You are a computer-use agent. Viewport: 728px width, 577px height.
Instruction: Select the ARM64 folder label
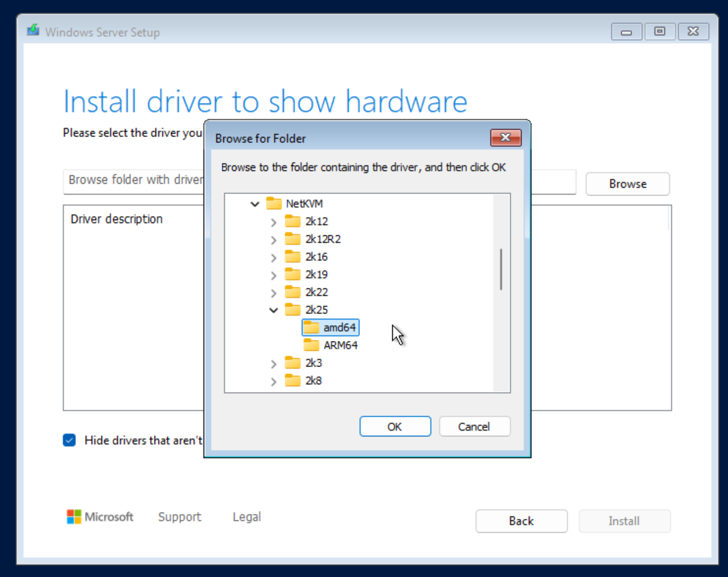(x=341, y=345)
